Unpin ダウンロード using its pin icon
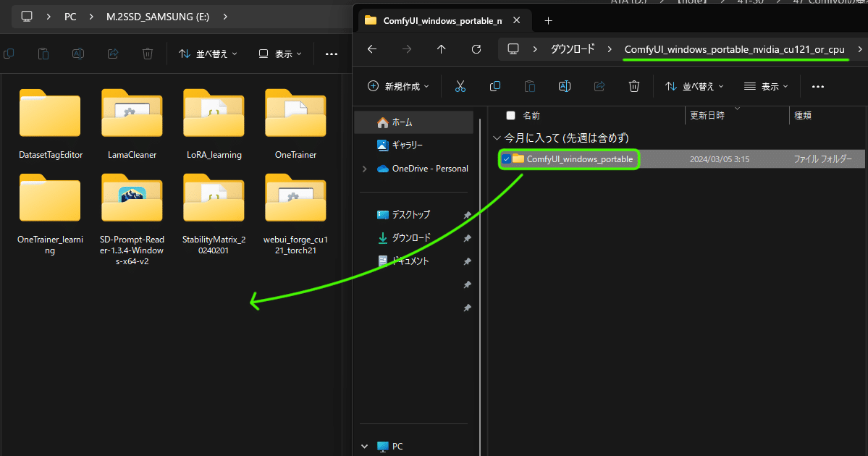868x456 pixels. 467,238
